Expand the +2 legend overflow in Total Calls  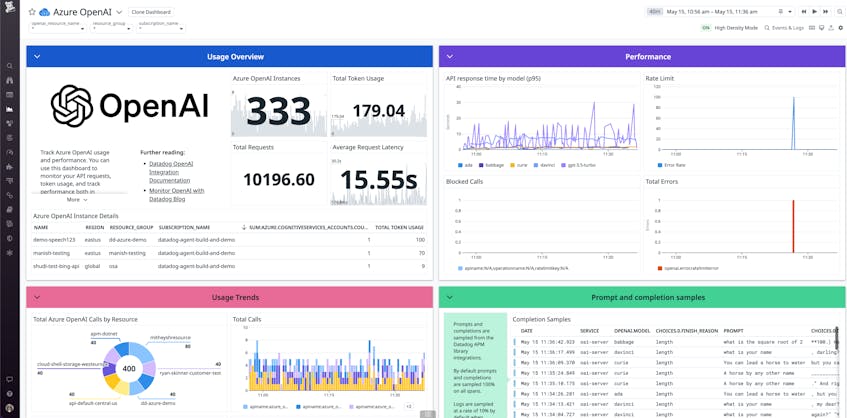[x=409, y=406]
